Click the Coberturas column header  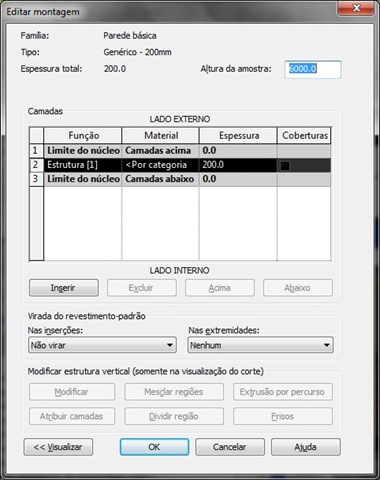(x=304, y=136)
